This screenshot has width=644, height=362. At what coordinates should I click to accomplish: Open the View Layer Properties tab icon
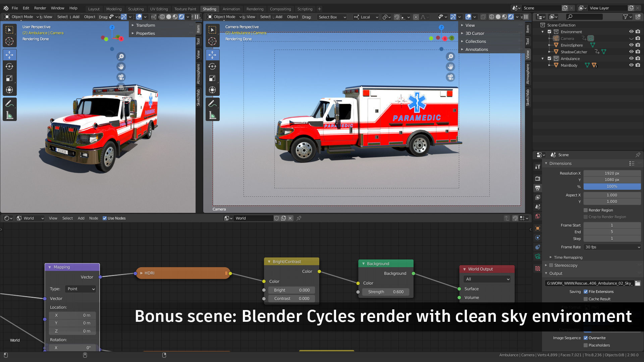[538, 197]
